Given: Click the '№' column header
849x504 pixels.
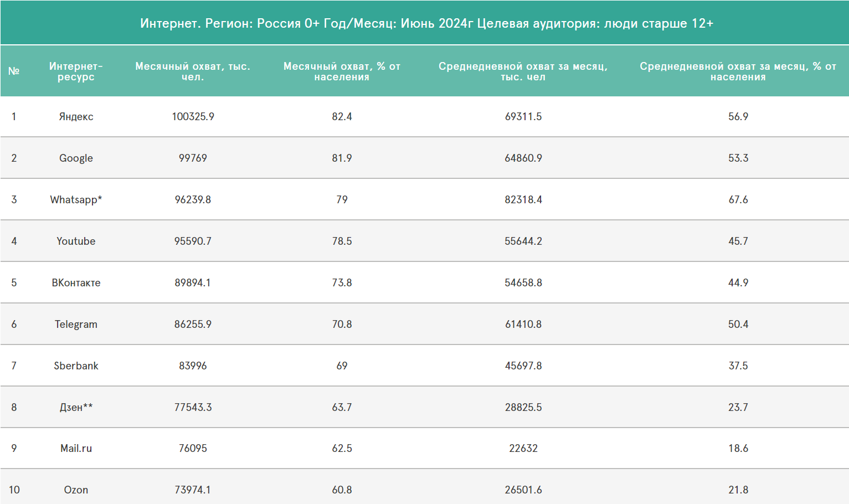Looking at the screenshot, I should 14,71.
